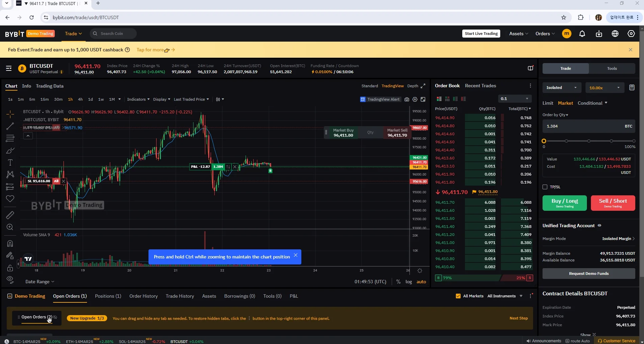The width and height of the screenshot is (644, 344).
Task: Open the Order History tab
Action: coord(143,296)
